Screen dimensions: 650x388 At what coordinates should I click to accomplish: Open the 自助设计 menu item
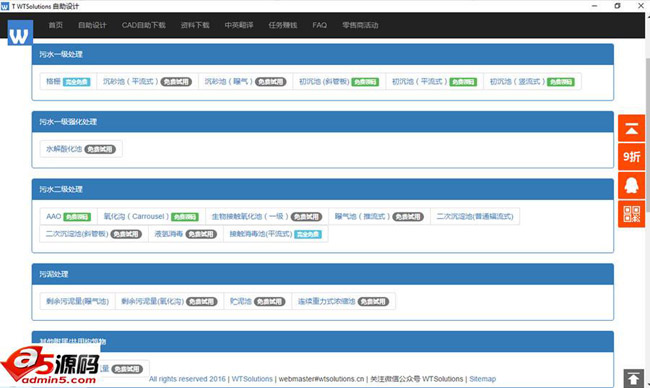tap(92, 25)
